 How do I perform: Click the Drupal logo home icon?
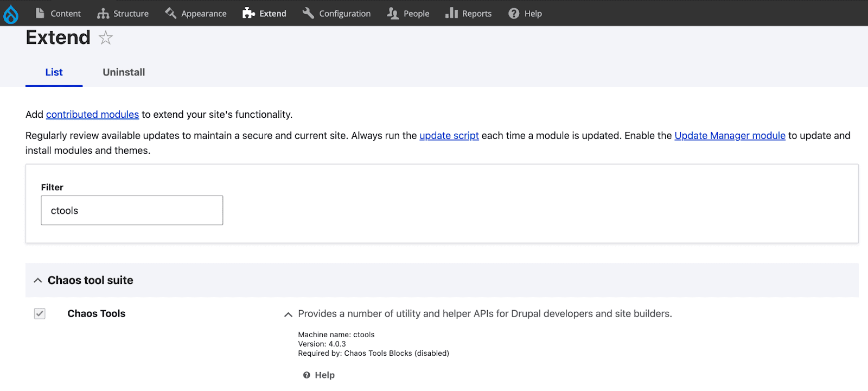click(x=11, y=14)
